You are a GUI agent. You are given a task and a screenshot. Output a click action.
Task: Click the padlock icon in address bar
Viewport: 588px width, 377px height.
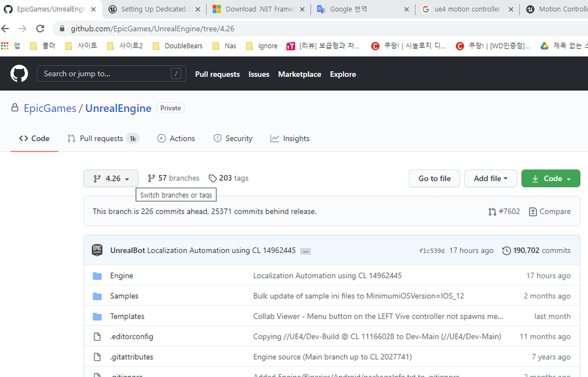[62, 29]
